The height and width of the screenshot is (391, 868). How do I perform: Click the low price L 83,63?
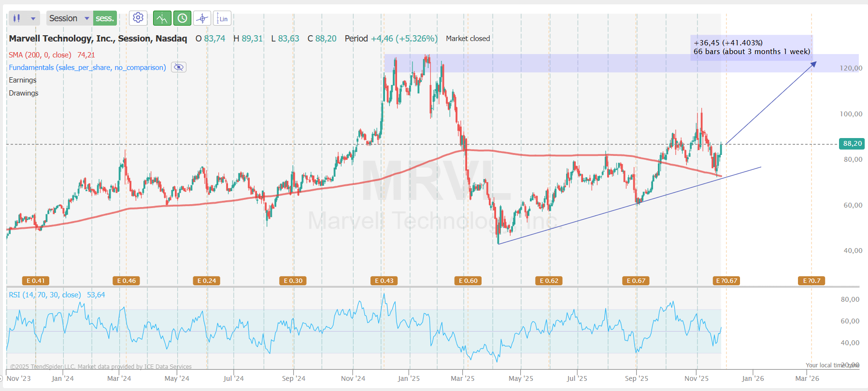coord(285,39)
